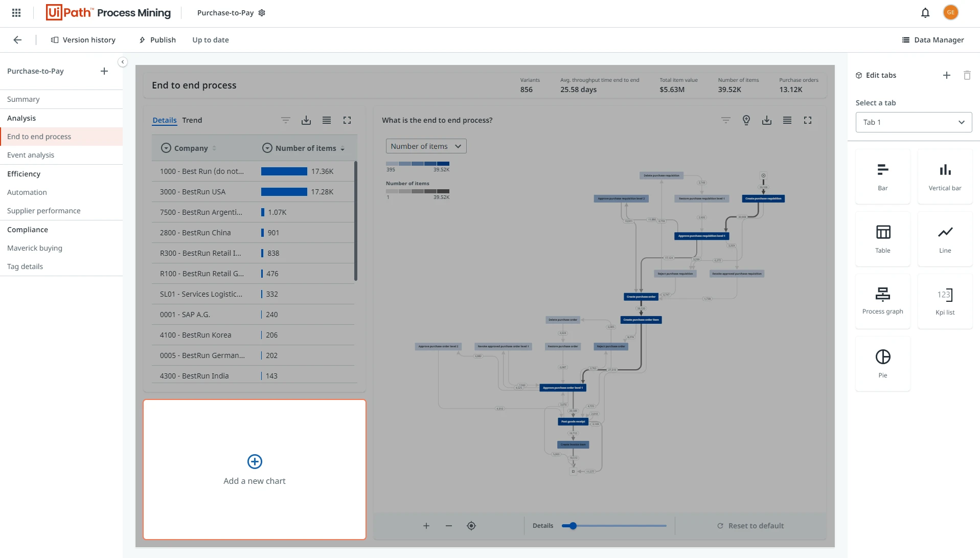
Task: Select row 4100 - BestRun Korea
Action: point(253,335)
